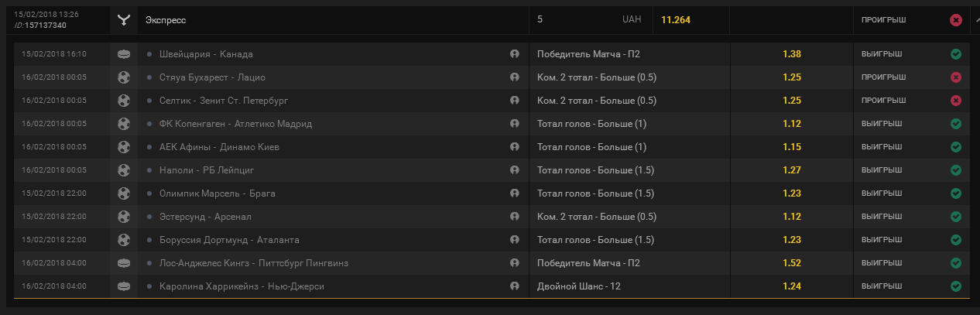Click the soccer ball icon beside Эстерсунд - Арсенал
This screenshot has height=315, width=980.
click(x=124, y=217)
